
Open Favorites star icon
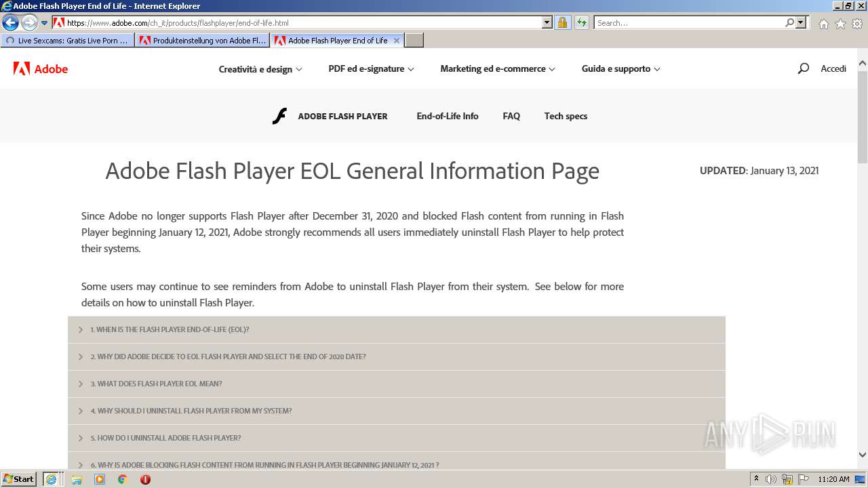840,24
